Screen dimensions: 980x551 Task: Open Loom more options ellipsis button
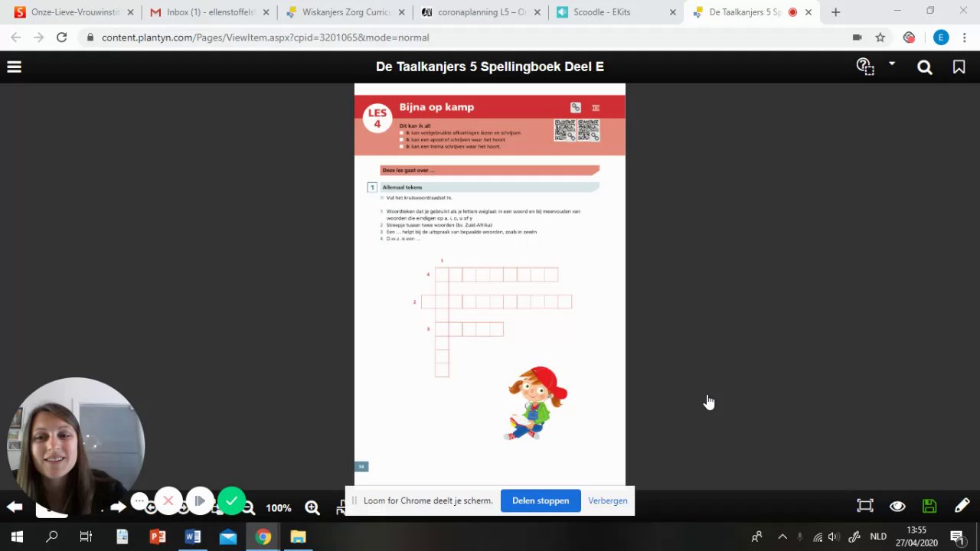pyautogui.click(x=139, y=501)
